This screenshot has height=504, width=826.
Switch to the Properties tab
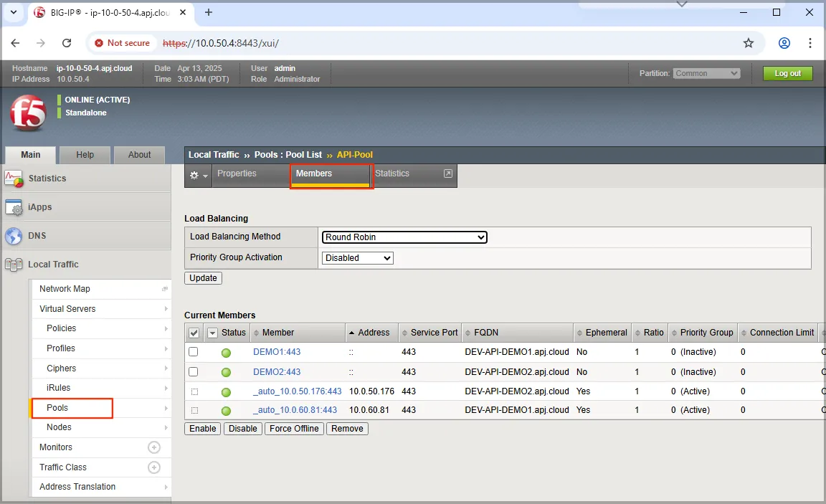coord(237,173)
